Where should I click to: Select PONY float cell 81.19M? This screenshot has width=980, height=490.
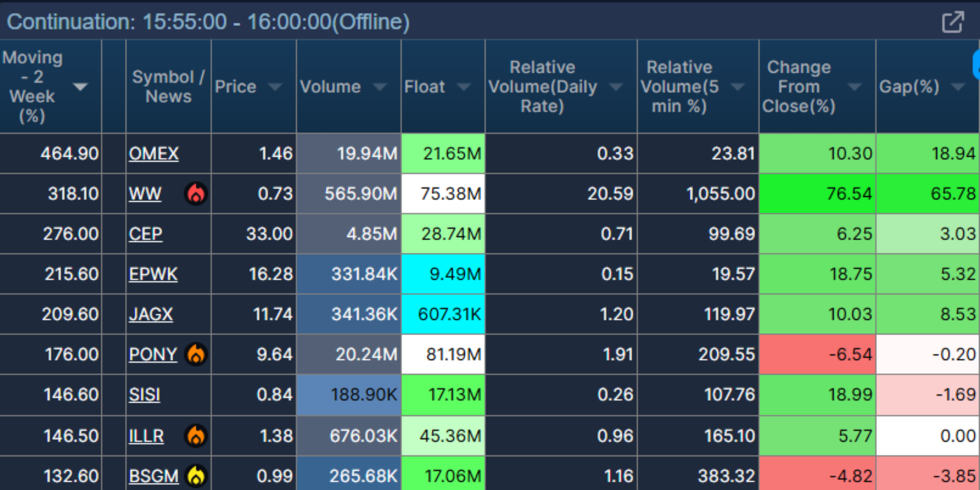coord(443,354)
